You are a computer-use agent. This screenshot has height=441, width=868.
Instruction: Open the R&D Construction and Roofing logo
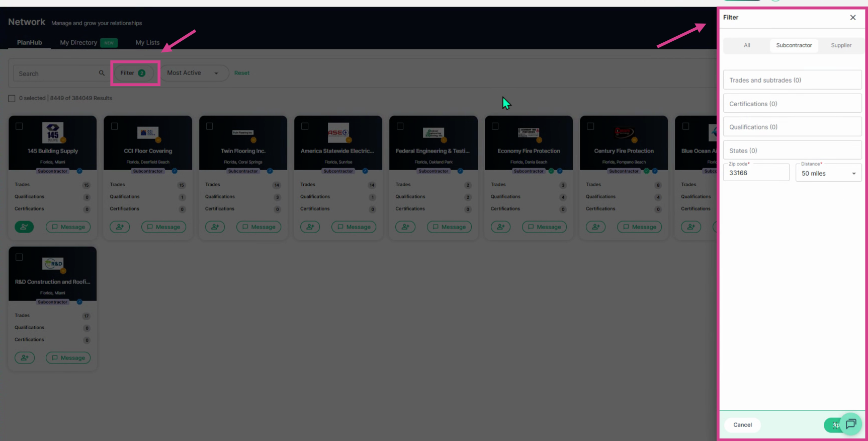pos(53,263)
